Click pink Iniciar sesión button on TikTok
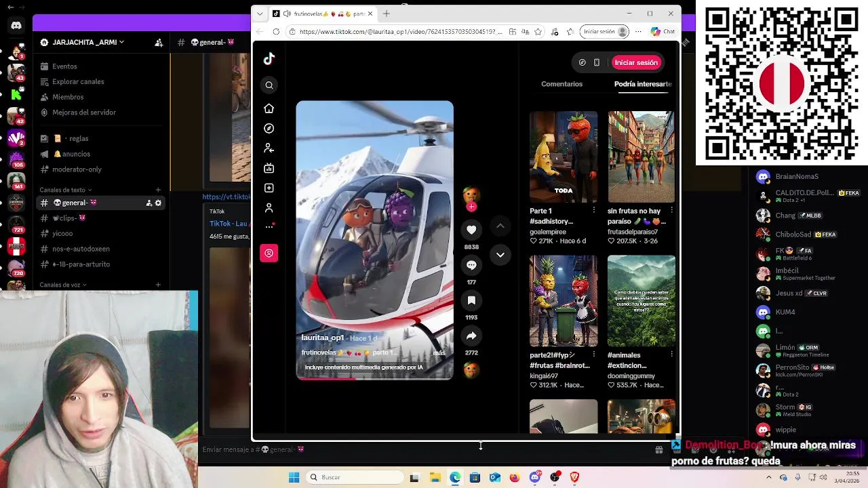The width and height of the screenshot is (868, 488). pos(636,62)
